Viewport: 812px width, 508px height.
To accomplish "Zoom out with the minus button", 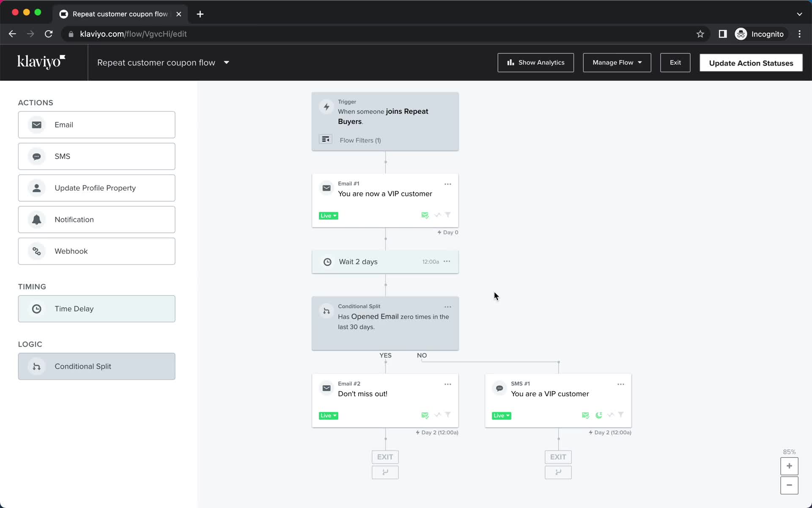I will (x=789, y=485).
